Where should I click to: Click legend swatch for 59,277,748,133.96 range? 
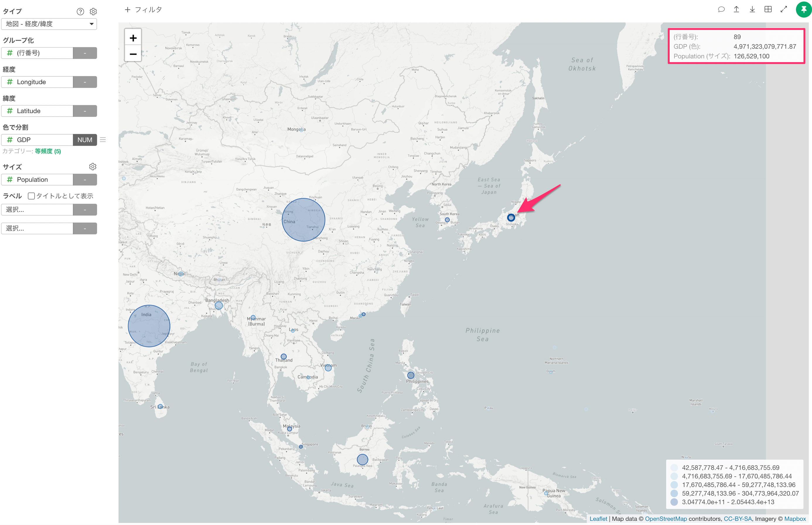pos(674,493)
